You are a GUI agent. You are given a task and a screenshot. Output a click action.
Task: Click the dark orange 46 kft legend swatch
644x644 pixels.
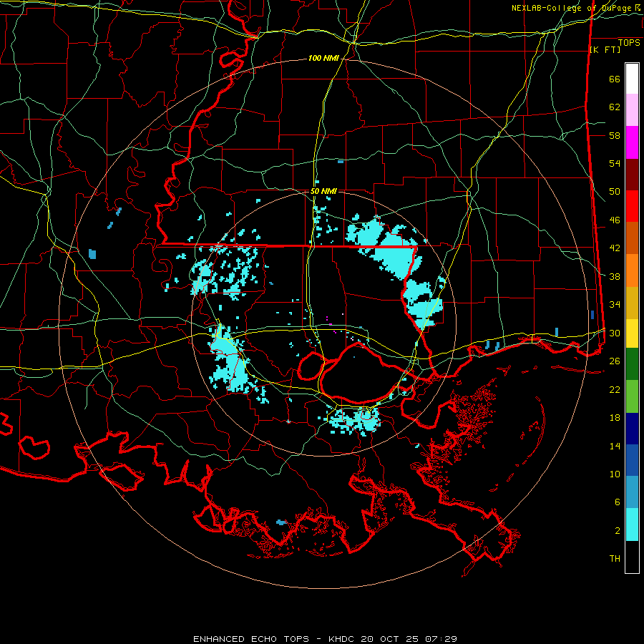click(632, 238)
